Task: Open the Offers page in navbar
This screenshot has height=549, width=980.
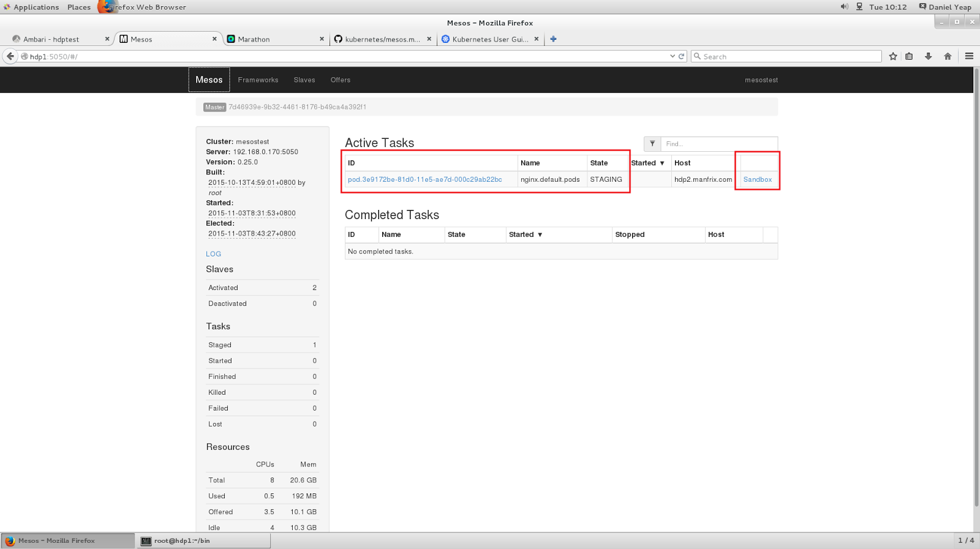Action: 341,80
